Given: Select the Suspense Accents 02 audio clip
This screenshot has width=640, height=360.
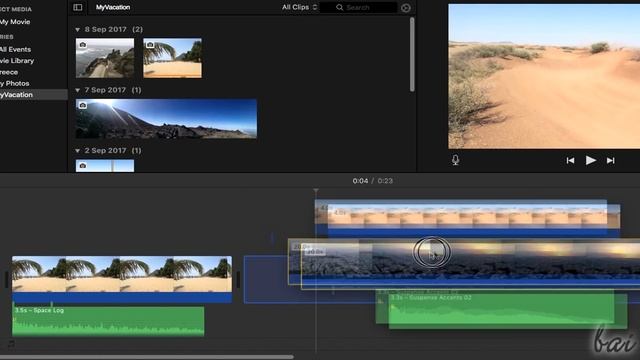Looking at the screenshot, I should [x=508, y=311].
